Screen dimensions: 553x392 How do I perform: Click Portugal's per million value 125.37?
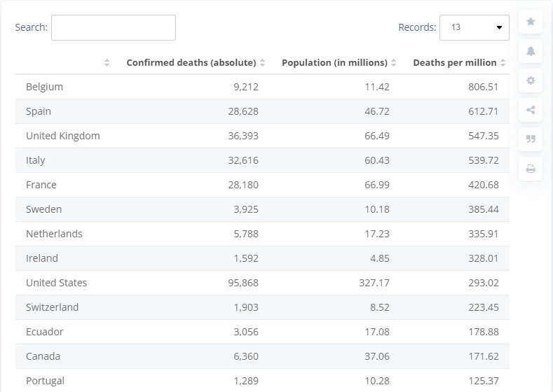click(x=483, y=381)
